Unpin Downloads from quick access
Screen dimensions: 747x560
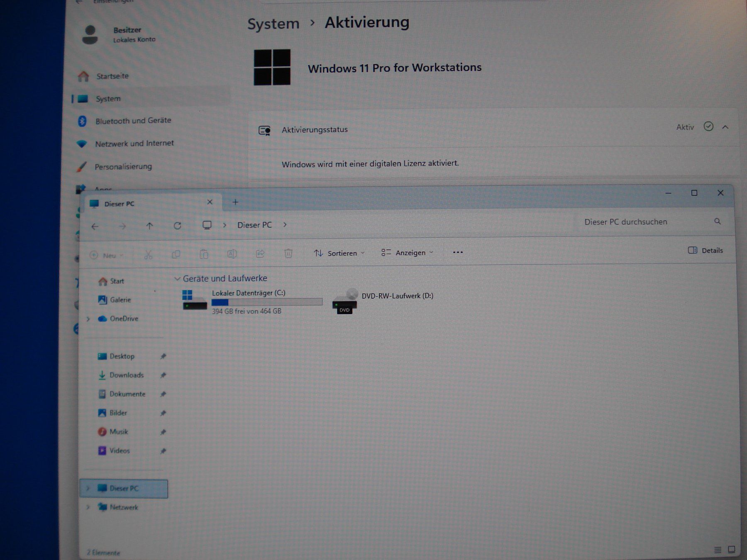tap(163, 375)
